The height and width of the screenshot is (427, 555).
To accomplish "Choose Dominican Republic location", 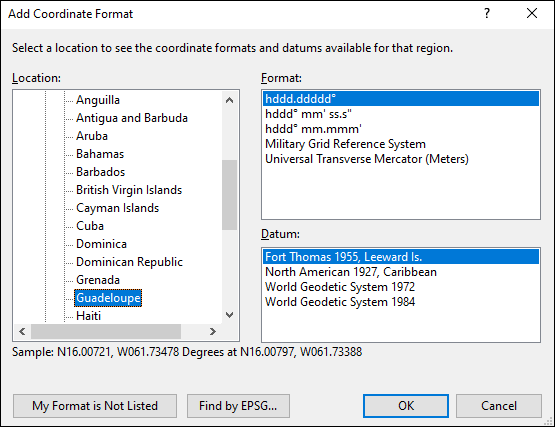I will [129, 262].
